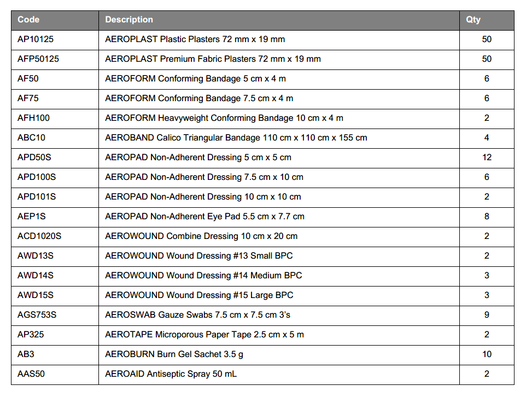Image resolution: width=532 pixels, height=397 pixels.
Task: Click quantity 50 in AFP50125 row
Action: point(487,59)
